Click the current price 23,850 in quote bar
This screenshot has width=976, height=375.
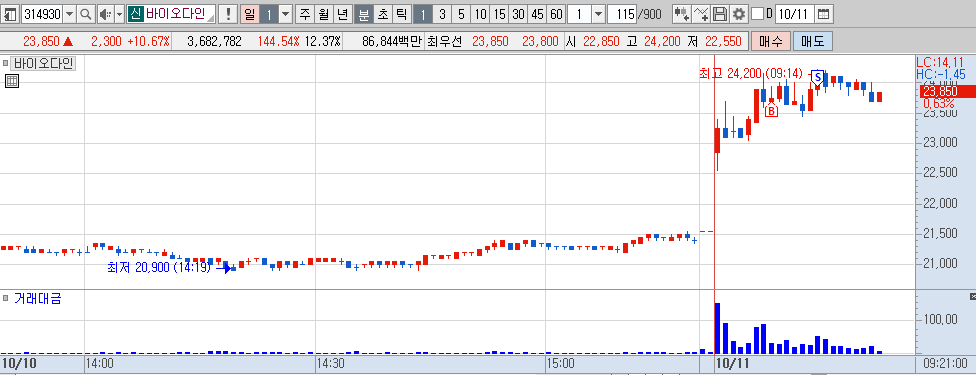41,42
